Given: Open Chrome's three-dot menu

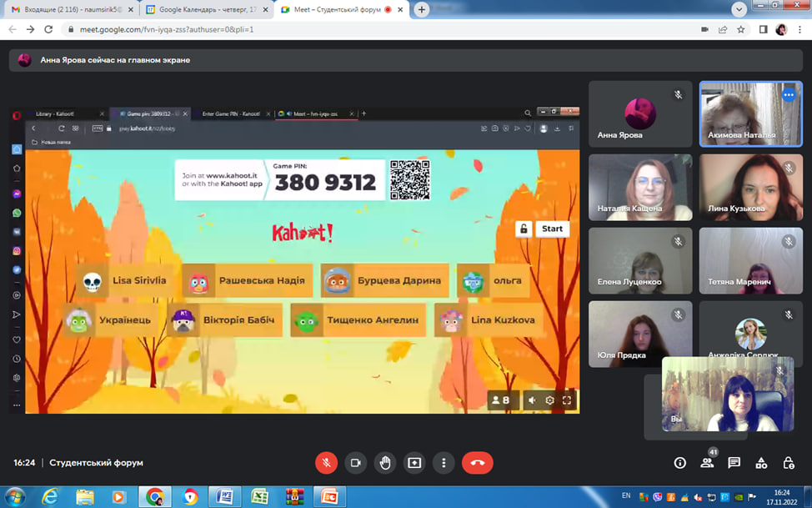Looking at the screenshot, I should [800, 29].
